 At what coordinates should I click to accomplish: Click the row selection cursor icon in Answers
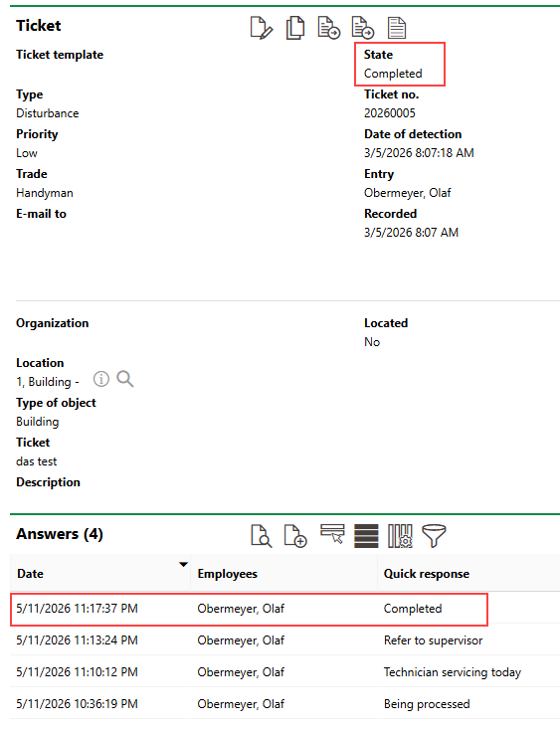[332, 534]
